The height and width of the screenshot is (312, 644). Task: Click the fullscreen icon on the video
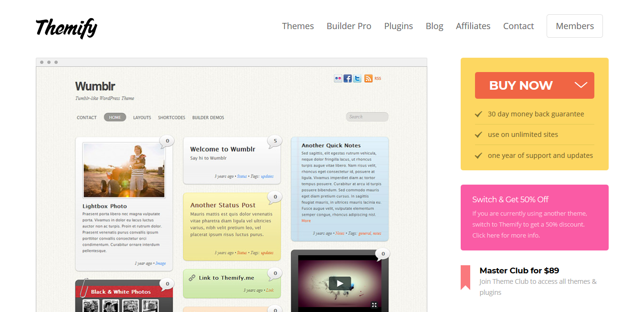375,305
